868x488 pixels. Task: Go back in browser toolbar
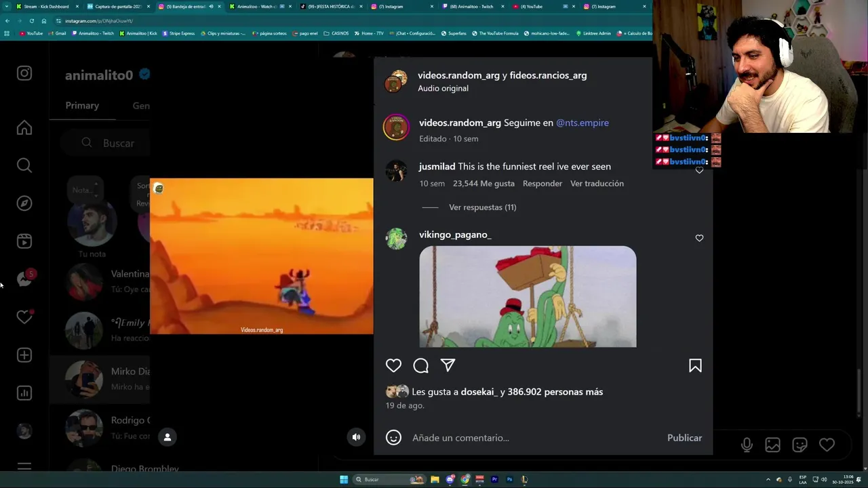point(7,21)
